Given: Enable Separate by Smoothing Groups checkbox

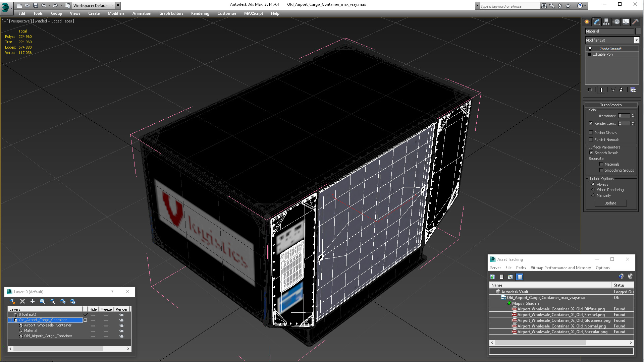Looking at the screenshot, I should point(601,170).
